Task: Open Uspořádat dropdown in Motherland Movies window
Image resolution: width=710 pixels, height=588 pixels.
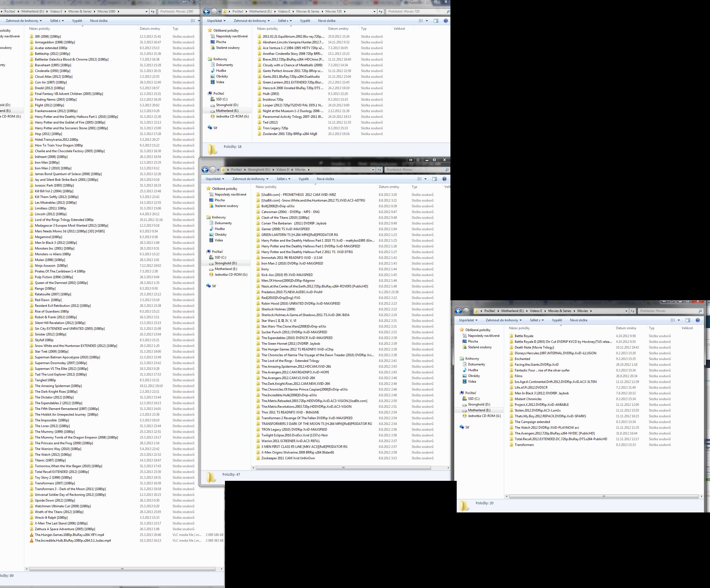Action: 468,320
